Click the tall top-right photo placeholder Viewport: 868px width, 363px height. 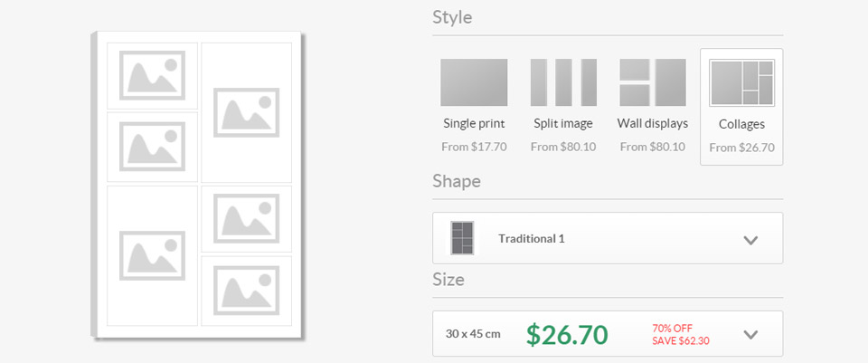246,112
